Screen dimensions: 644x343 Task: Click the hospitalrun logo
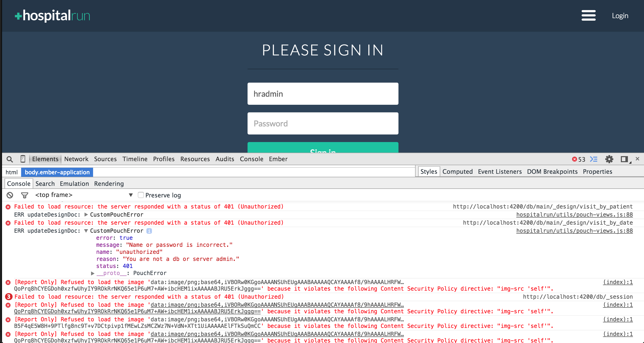[52, 16]
